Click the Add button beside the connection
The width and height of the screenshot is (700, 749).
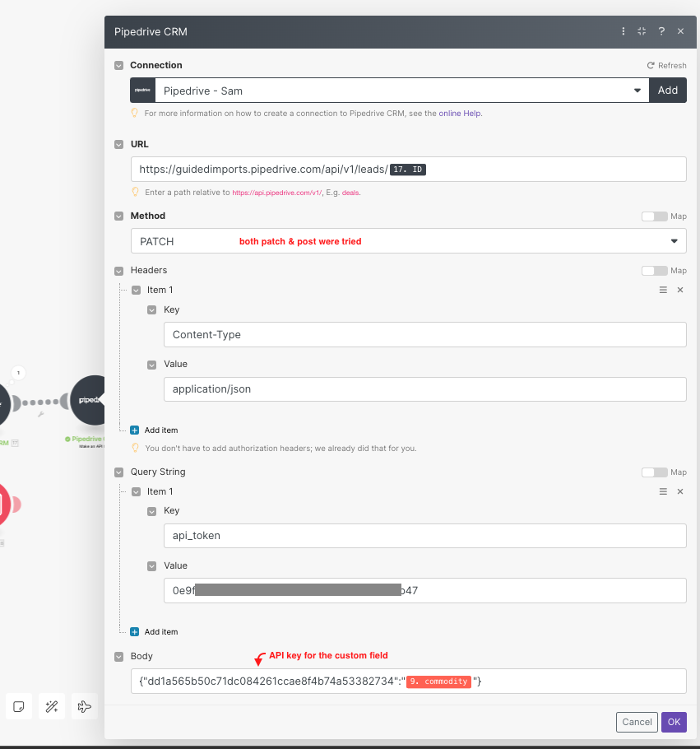668,90
